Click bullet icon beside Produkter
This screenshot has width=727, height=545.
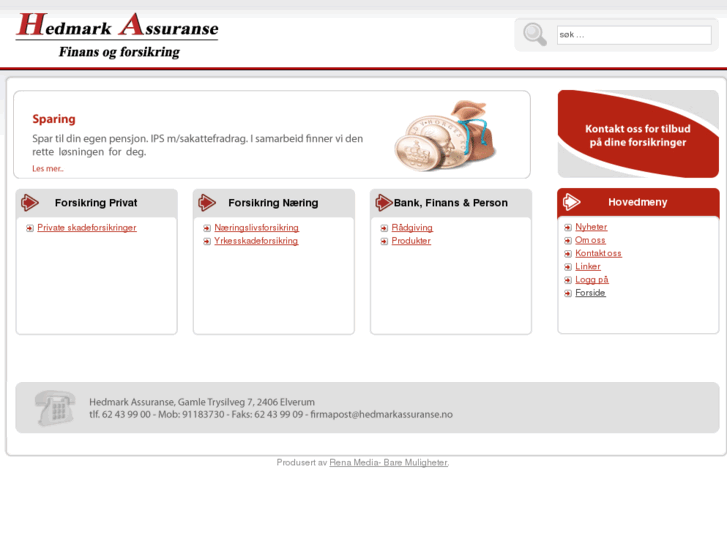[x=384, y=241]
